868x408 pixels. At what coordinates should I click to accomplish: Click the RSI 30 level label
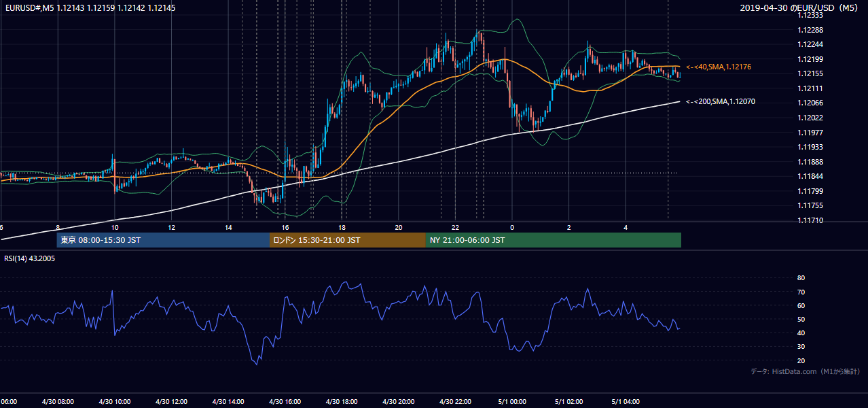coord(801,346)
